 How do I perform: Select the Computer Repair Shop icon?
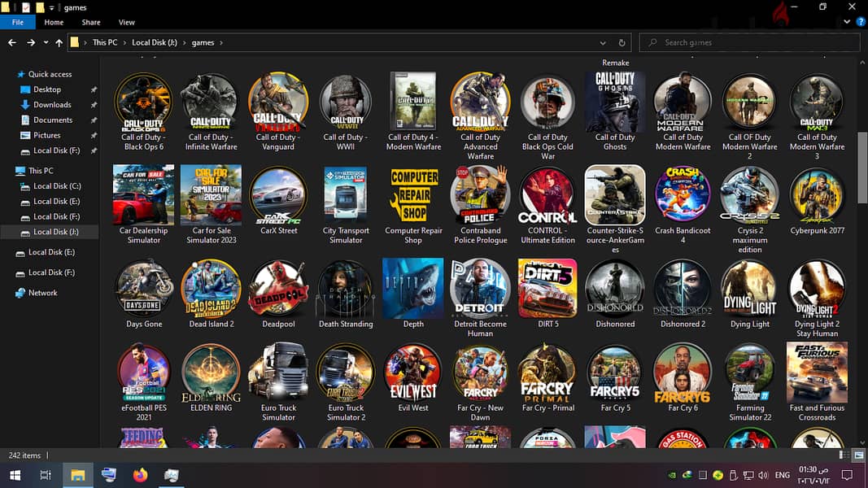[x=413, y=194]
